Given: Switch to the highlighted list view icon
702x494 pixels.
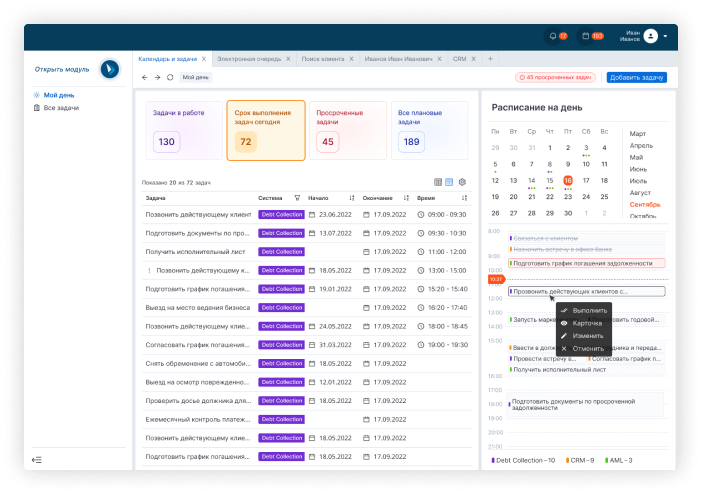Looking at the screenshot, I should coord(449,182).
